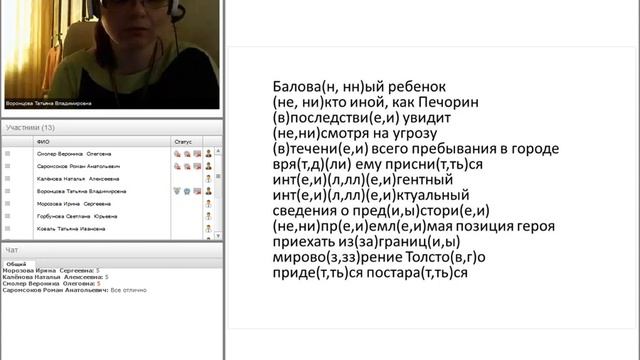
Task: Select participant row Коваль Татьяна Ивановна
Action: (x=108, y=229)
